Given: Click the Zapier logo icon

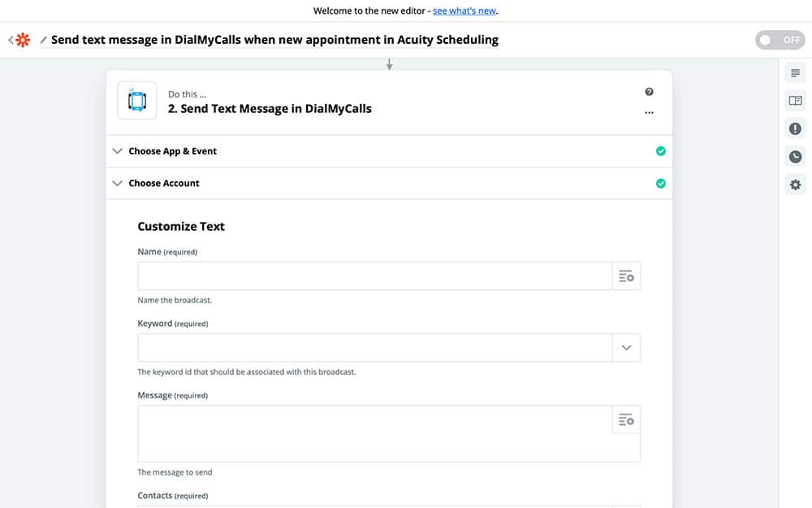Looking at the screenshot, I should point(23,40).
